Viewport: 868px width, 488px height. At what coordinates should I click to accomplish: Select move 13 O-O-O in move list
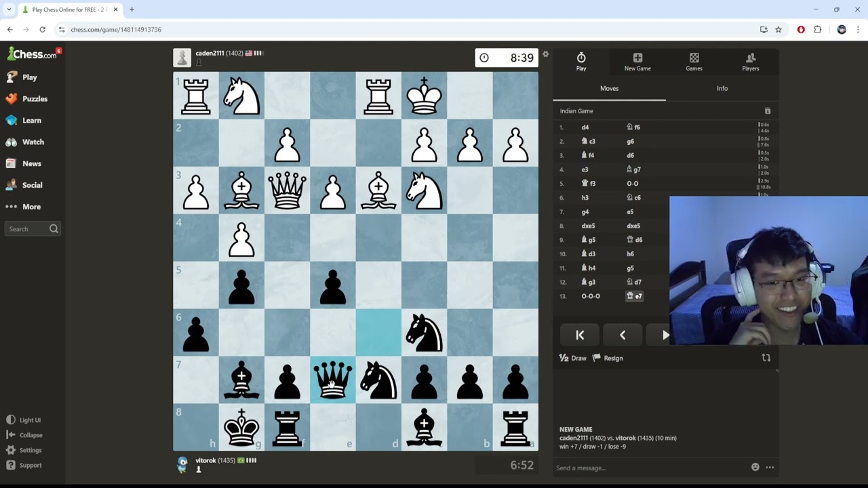pyautogui.click(x=591, y=296)
